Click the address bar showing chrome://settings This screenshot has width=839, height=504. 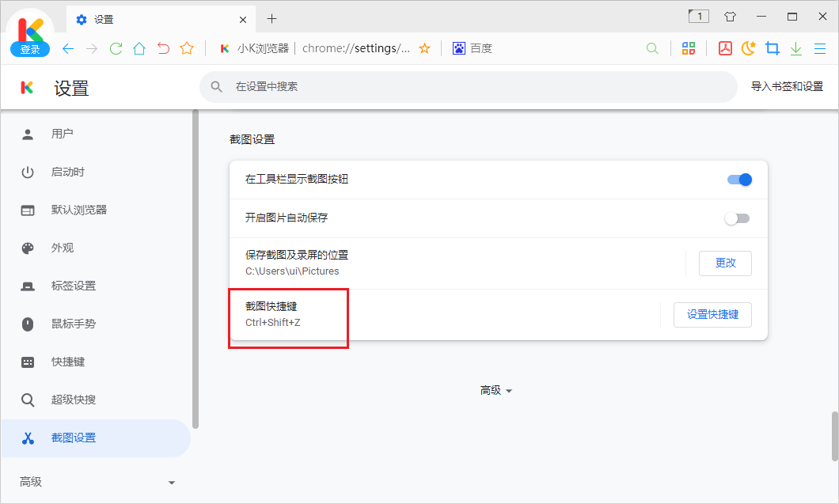click(356, 49)
